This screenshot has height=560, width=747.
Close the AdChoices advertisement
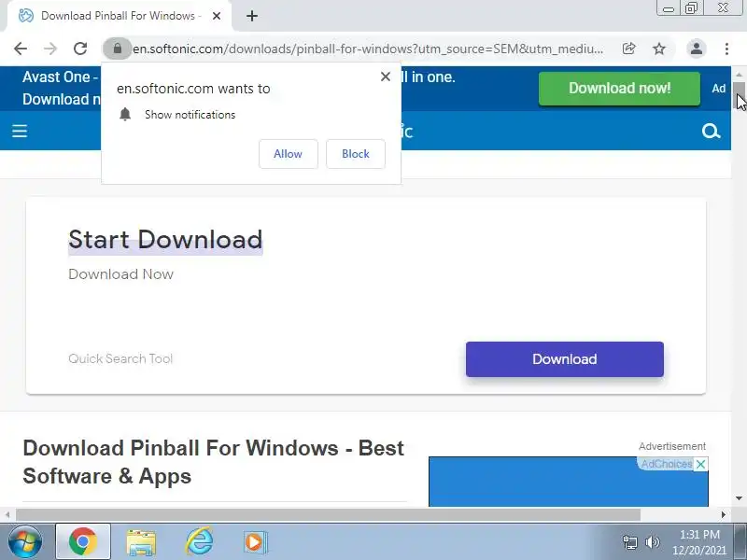coord(700,464)
